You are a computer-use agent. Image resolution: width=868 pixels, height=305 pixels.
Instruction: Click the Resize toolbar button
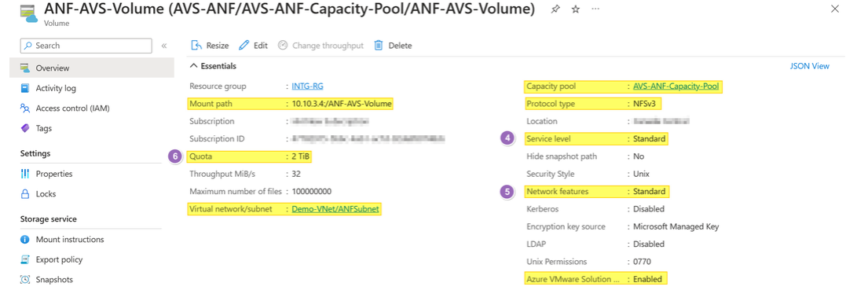click(x=210, y=46)
